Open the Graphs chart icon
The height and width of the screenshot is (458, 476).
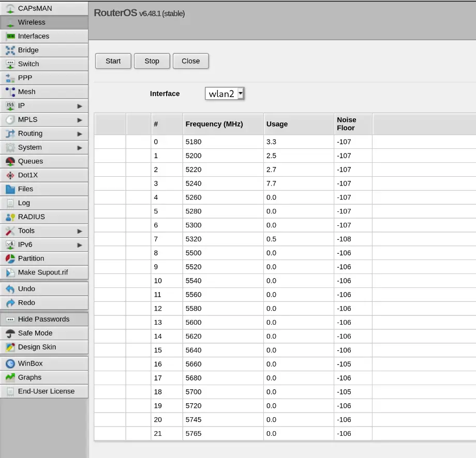pyautogui.click(x=10, y=378)
